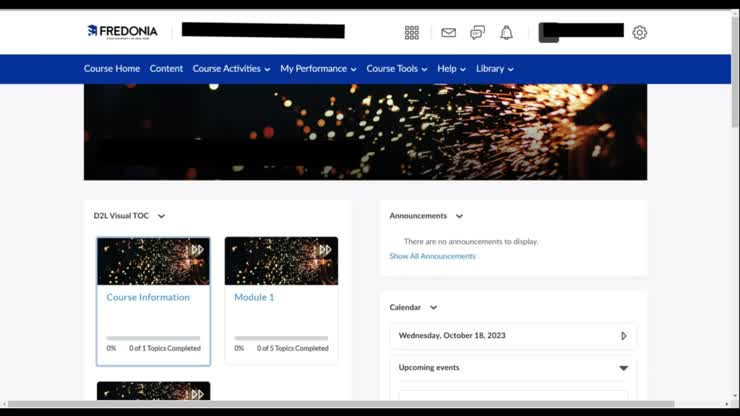Click fast-forward icon on Course Information tile
This screenshot has width=740, height=416.
pos(197,250)
